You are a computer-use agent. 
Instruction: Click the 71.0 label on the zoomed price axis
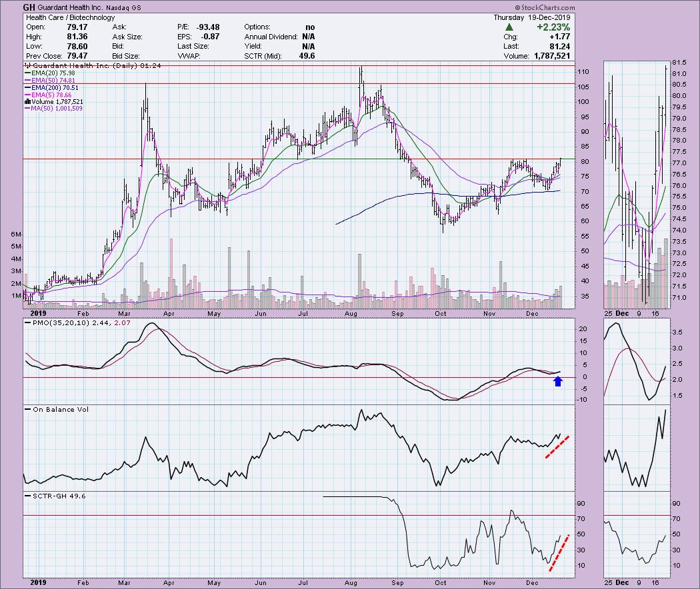[x=679, y=298]
